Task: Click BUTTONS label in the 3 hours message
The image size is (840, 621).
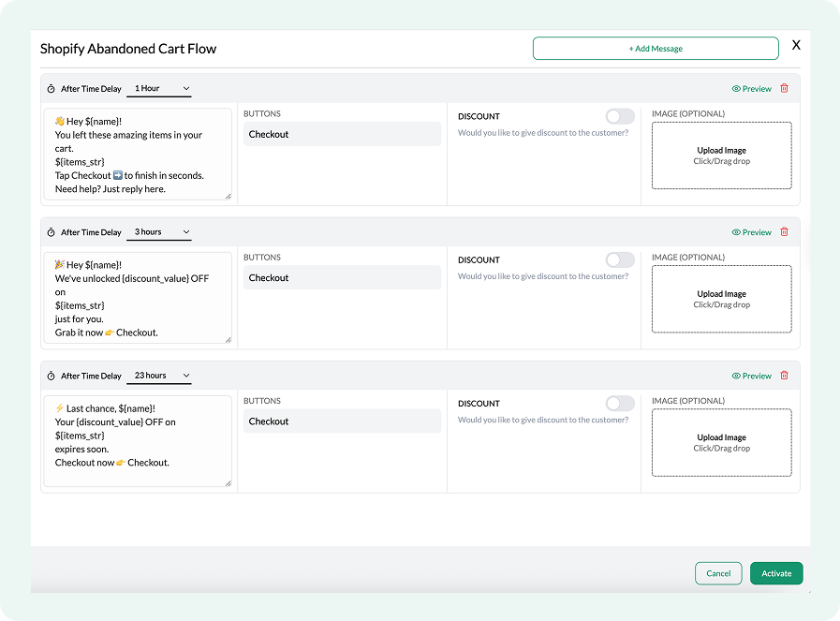Action: click(x=262, y=258)
